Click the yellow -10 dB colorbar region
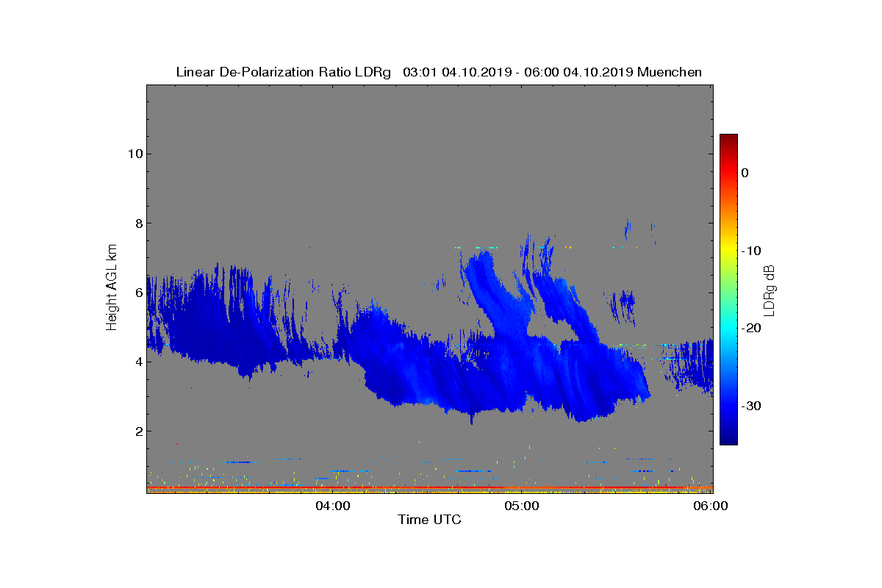The image size is (882, 588). tap(728, 251)
